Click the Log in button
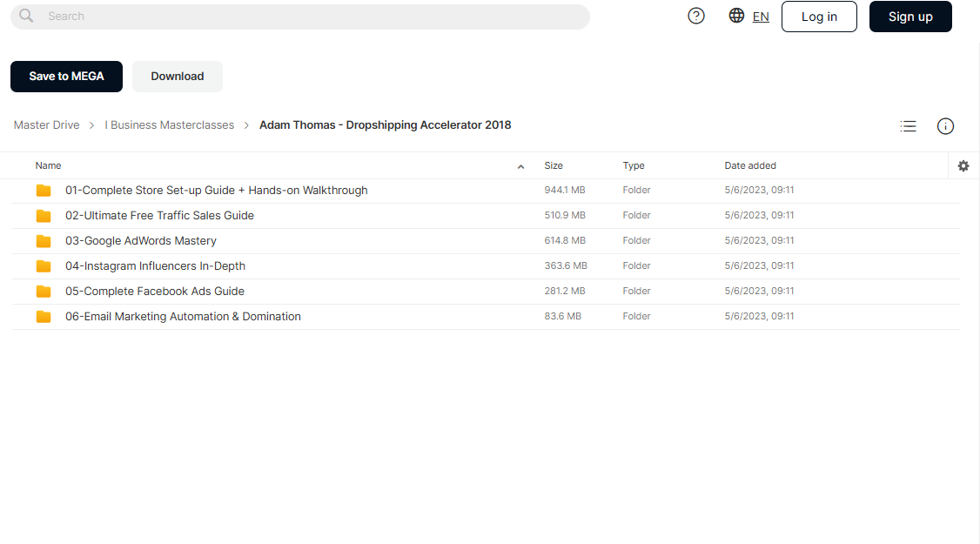 click(x=819, y=17)
